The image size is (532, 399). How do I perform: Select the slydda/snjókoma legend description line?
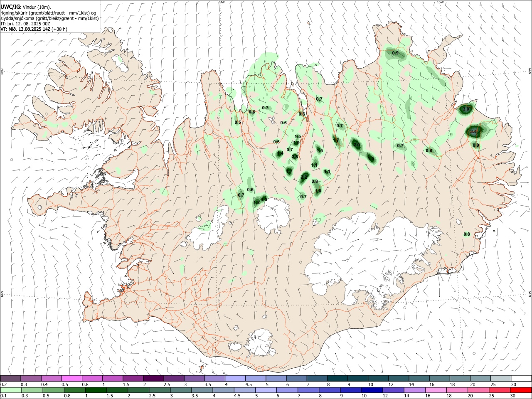click(49, 18)
